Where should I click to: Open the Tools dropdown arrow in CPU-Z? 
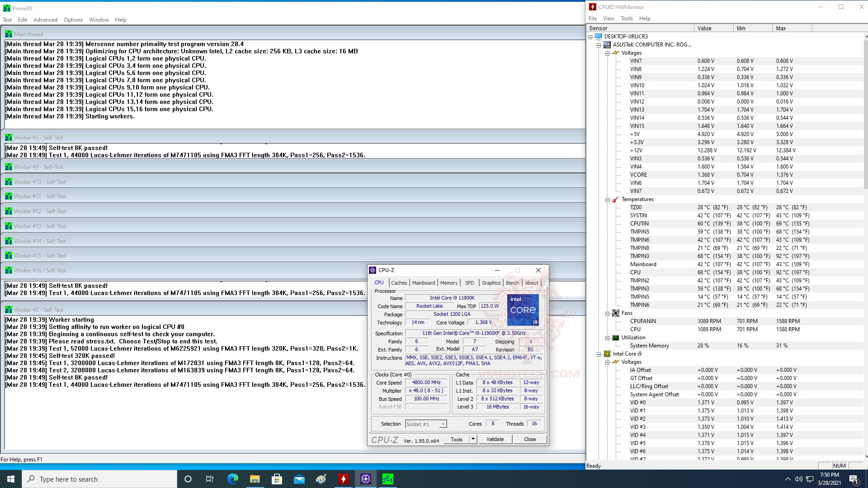click(473, 439)
